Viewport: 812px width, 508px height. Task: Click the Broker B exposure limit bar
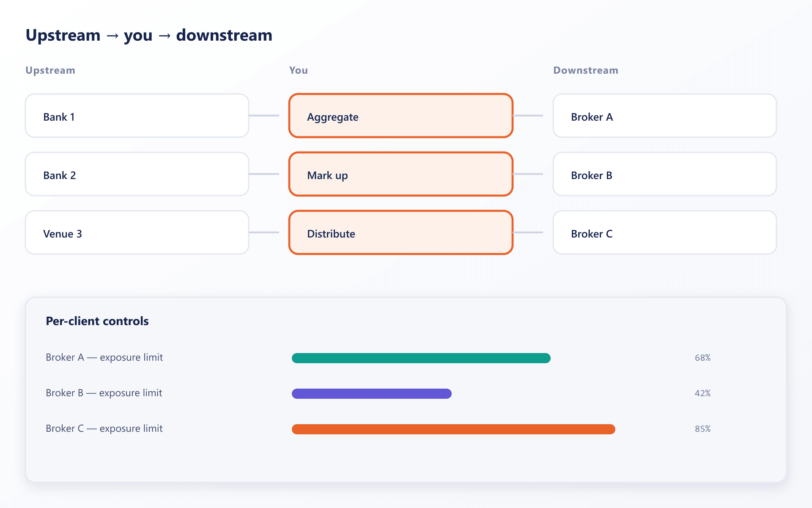pyautogui.click(x=372, y=394)
